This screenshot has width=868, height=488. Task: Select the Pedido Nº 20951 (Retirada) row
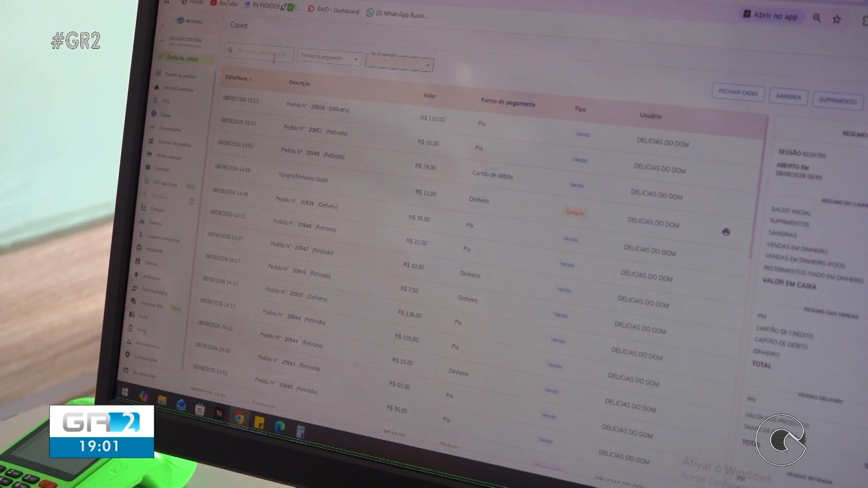tap(316, 130)
